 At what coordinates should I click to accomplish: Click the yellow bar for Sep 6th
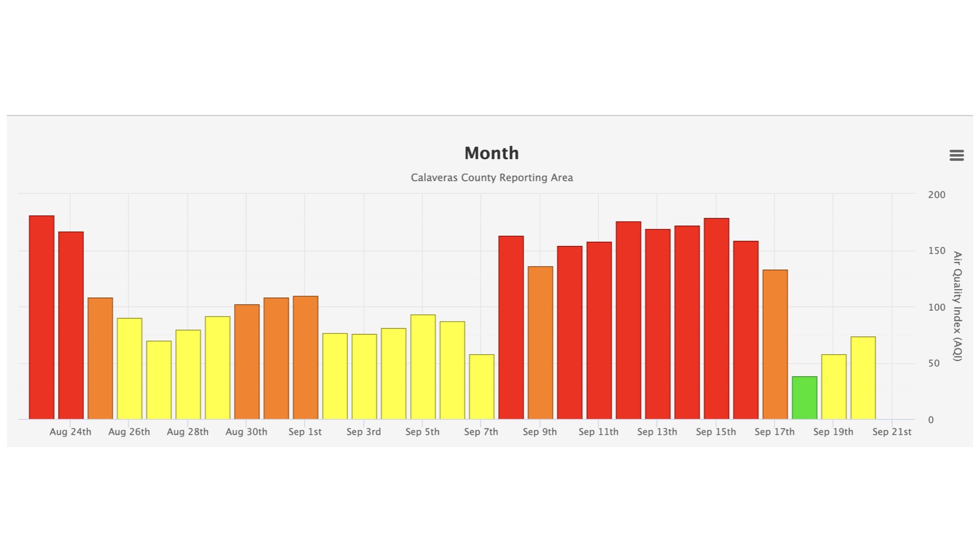pyautogui.click(x=452, y=370)
